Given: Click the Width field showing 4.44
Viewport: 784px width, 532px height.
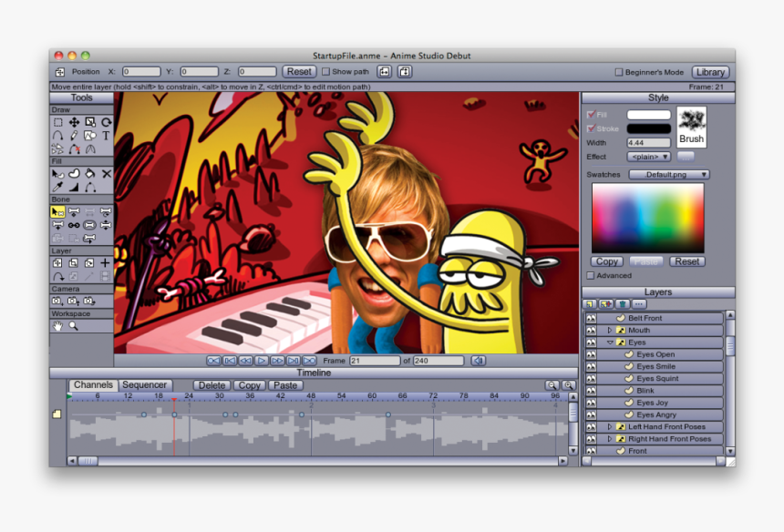Looking at the screenshot, I should (648, 143).
